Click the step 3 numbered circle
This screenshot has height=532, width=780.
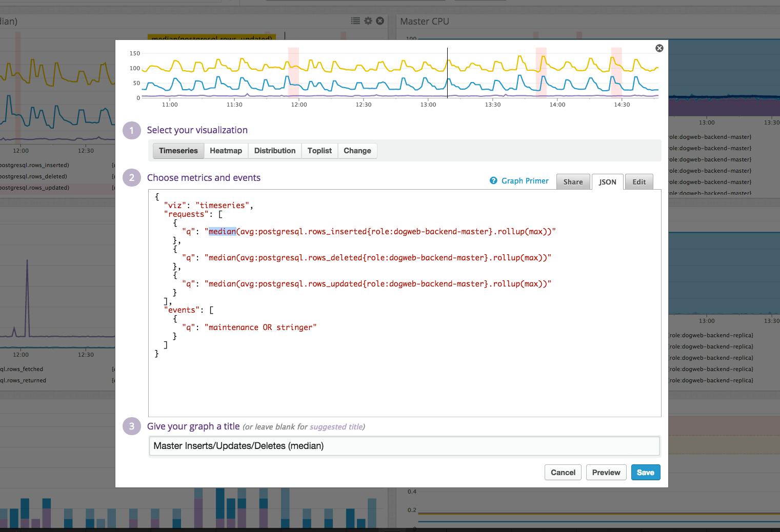pos(132,426)
